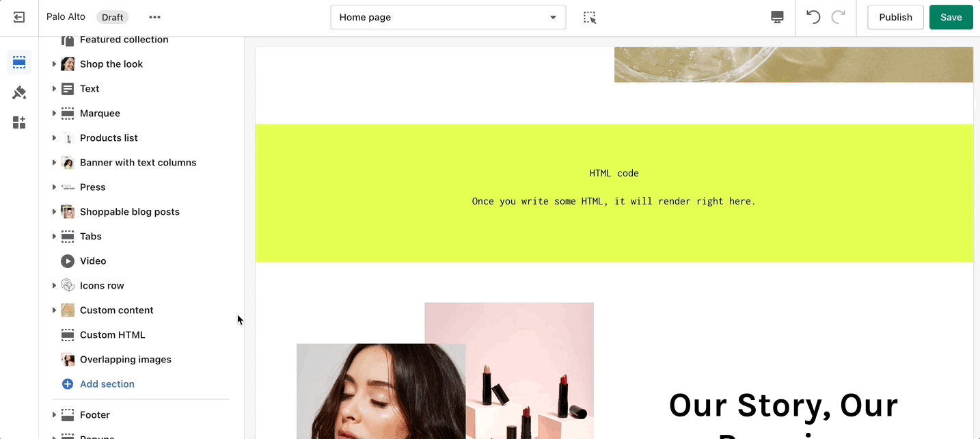
Task: Expand the Shop the look section
Action: [x=54, y=64]
